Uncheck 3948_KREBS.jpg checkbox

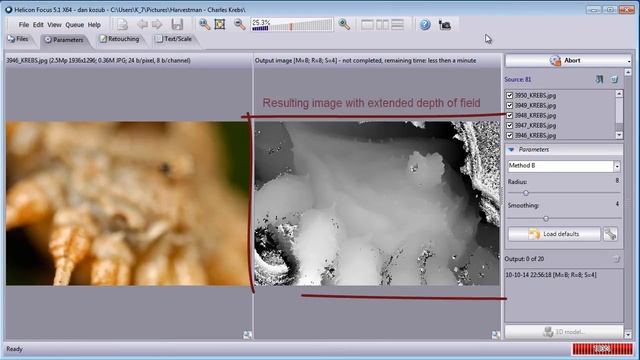(x=509, y=115)
